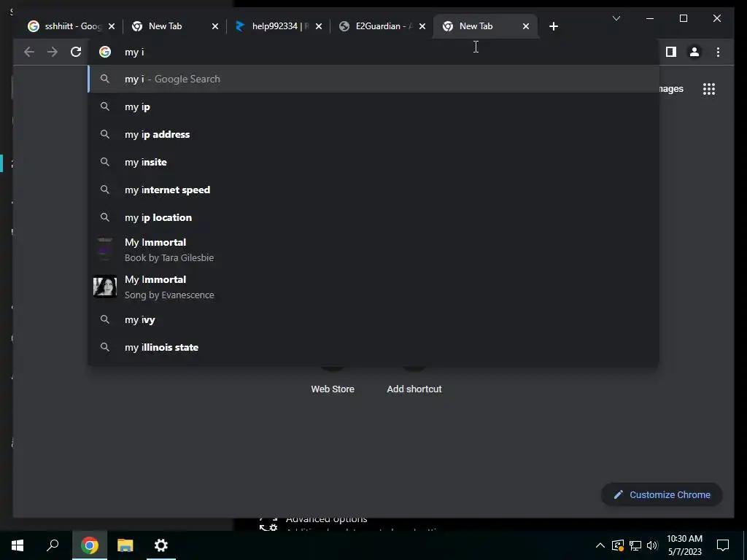This screenshot has width=747, height=560.
Task: Click the security tray icon with warning
Action: click(x=618, y=545)
